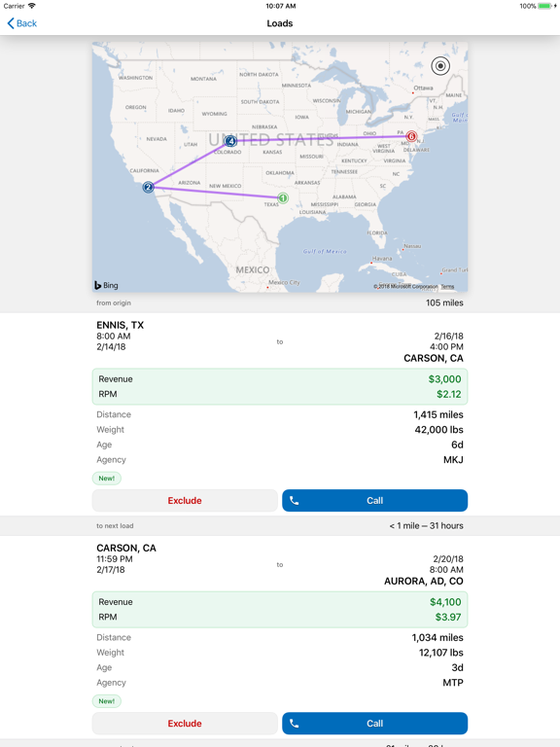
Task: Select the red map marker 6 on the East Coast
Action: click(x=411, y=136)
